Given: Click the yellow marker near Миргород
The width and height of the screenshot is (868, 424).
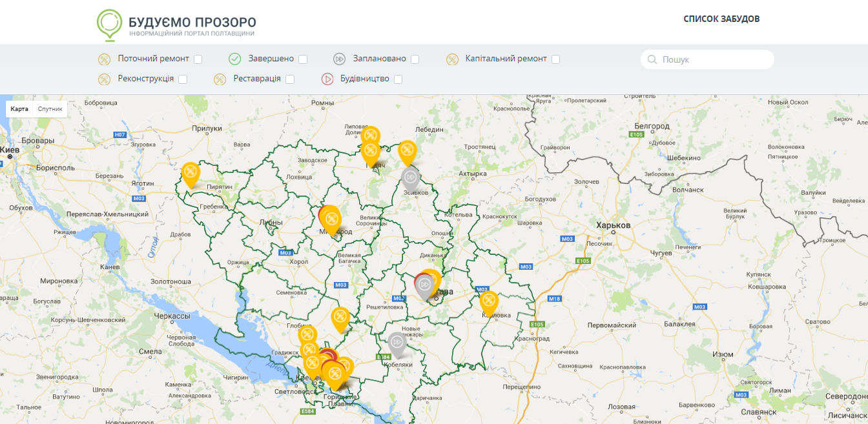Looking at the screenshot, I should (331, 218).
